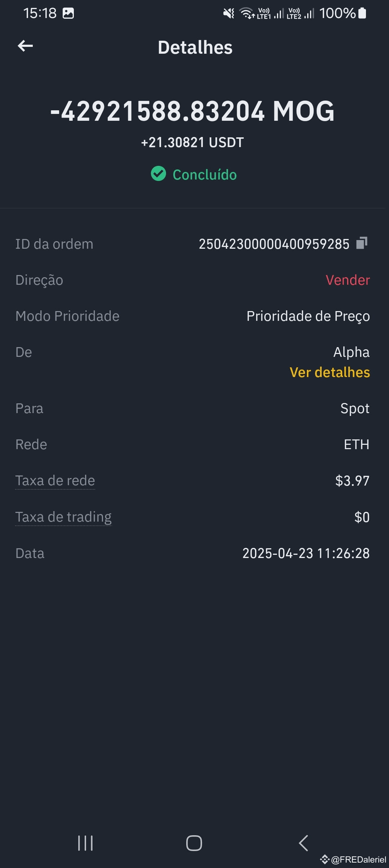Tap the Taxa de trading info label

(x=63, y=517)
